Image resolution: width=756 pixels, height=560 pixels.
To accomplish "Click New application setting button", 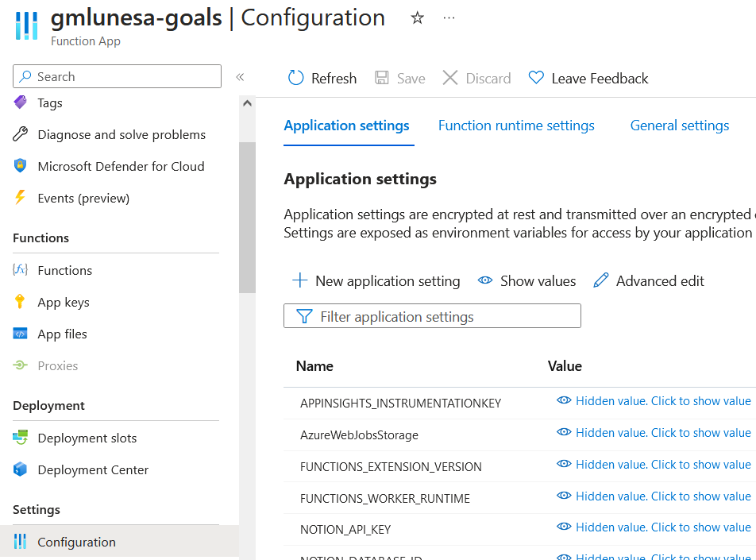I will [x=376, y=280].
